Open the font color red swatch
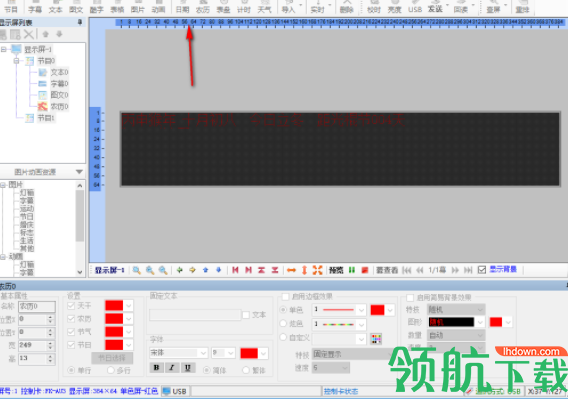The height and width of the screenshot is (399, 568). tap(249, 353)
